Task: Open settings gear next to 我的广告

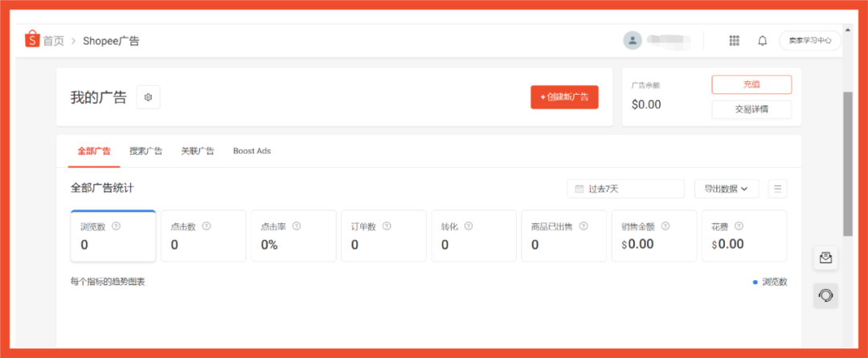Action: 149,97
